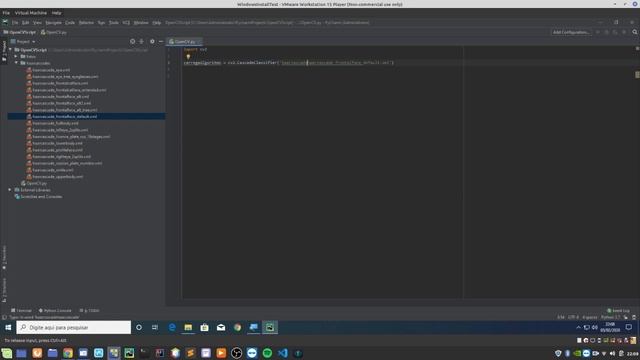Open the TODO tool window

(89, 311)
